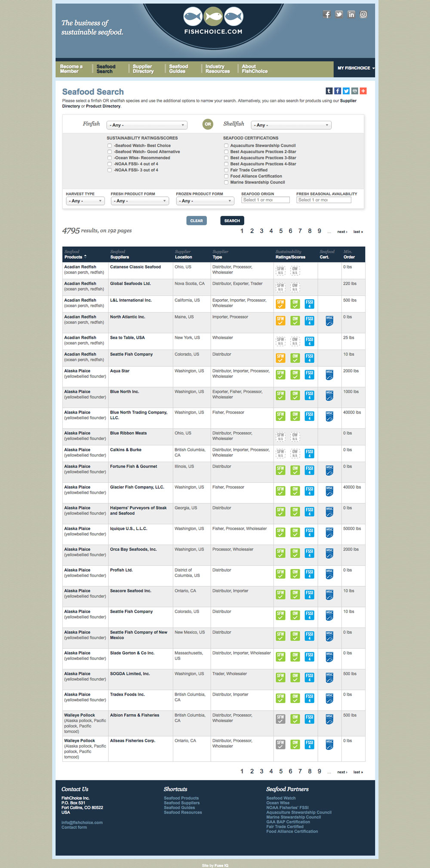Open Contact form link in footer
The width and height of the screenshot is (430, 868).
[74, 827]
